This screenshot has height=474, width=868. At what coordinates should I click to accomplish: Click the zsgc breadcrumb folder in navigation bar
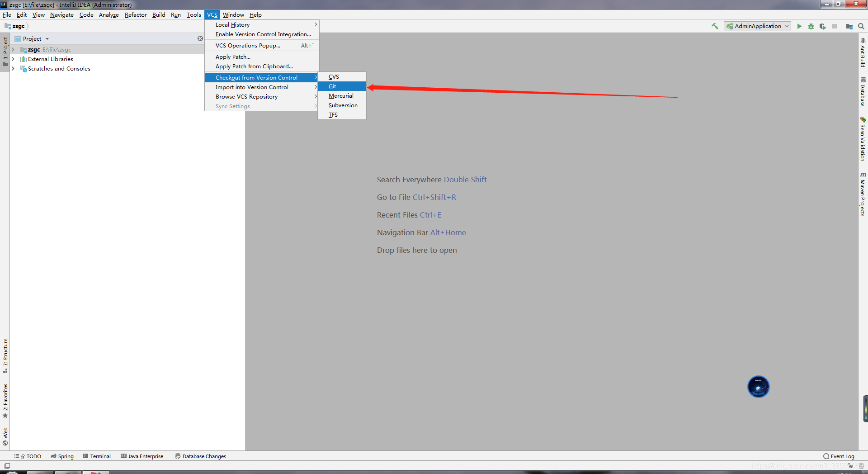(x=15, y=26)
